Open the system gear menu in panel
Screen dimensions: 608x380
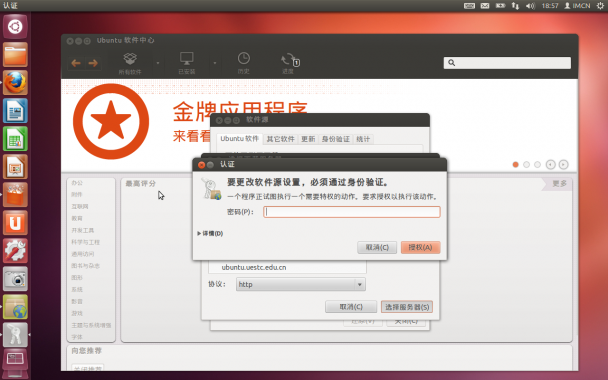pyautogui.click(x=600, y=6)
